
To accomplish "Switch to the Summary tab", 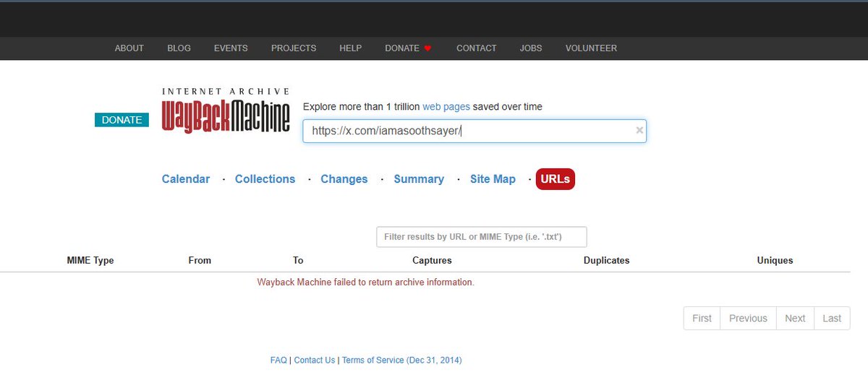I will (419, 179).
